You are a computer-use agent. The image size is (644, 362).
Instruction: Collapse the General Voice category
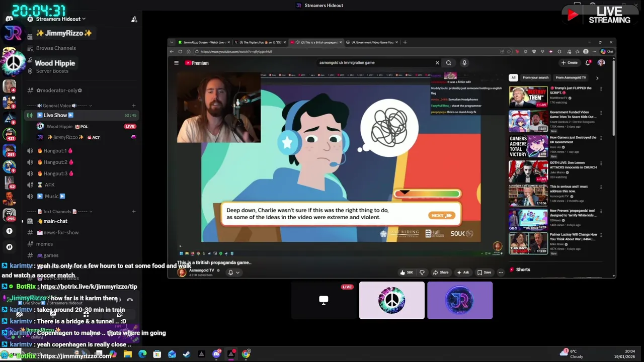click(59, 106)
